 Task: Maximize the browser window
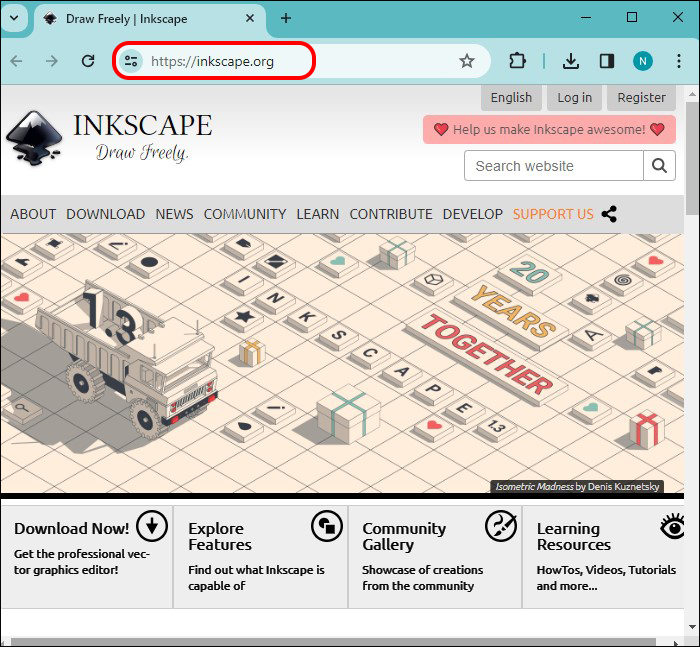tap(632, 18)
